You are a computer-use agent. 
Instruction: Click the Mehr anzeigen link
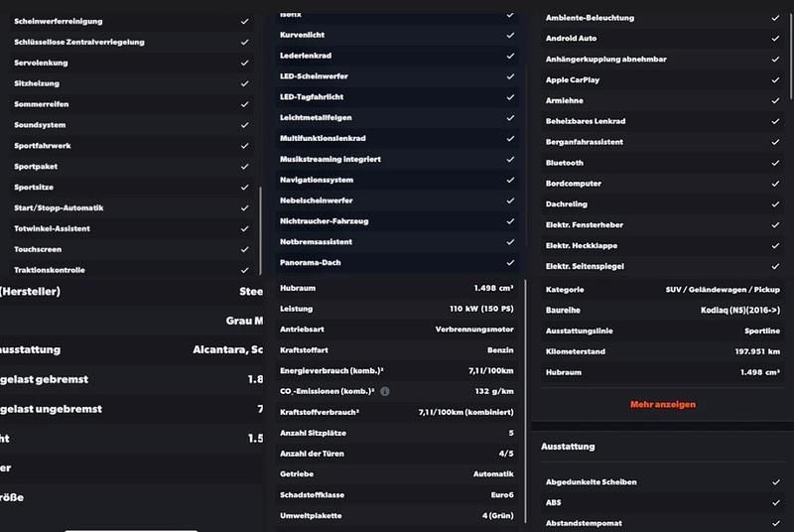pyautogui.click(x=663, y=405)
